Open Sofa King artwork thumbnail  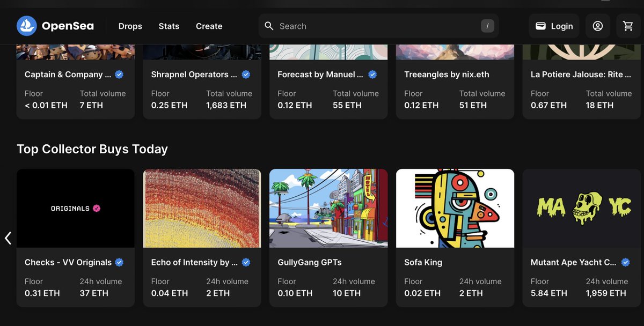[x=455, y=209]
